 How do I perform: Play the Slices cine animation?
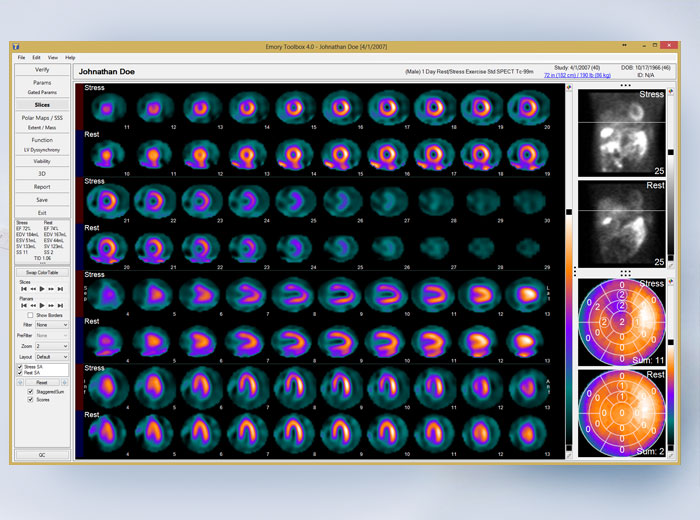tap(42, 289)
